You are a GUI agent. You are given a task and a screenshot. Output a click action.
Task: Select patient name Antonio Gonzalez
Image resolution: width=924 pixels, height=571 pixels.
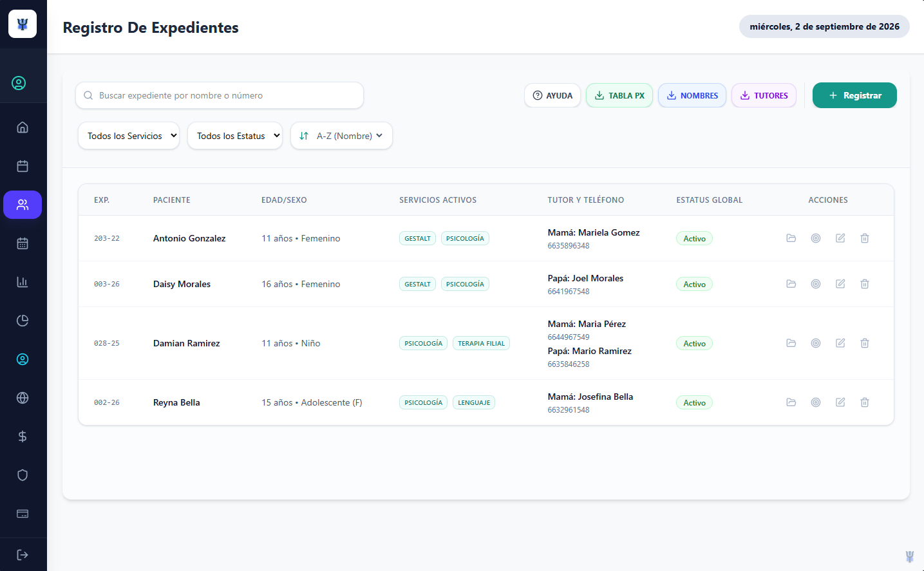(x=189, y=238)
